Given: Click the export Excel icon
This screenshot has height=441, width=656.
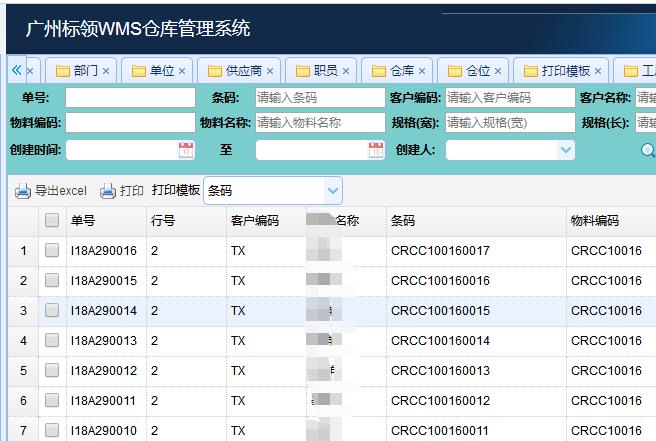Looking at the screenshot, I should tap(23, 191).
